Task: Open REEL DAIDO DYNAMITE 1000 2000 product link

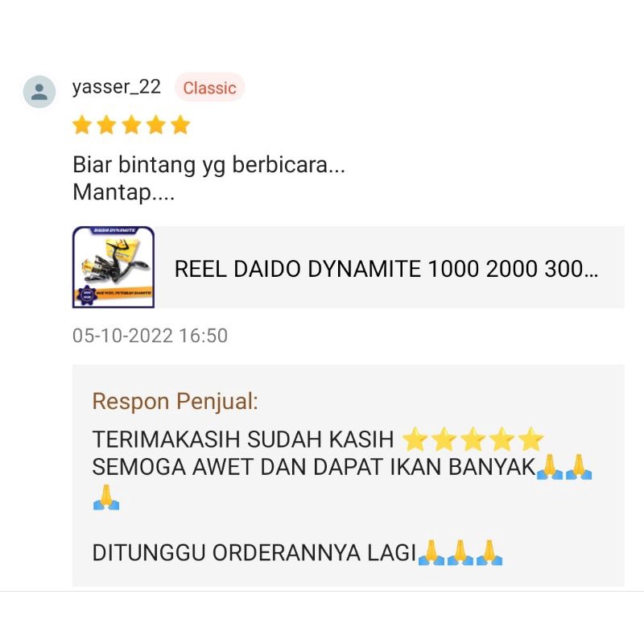Action: coord(386,269)
